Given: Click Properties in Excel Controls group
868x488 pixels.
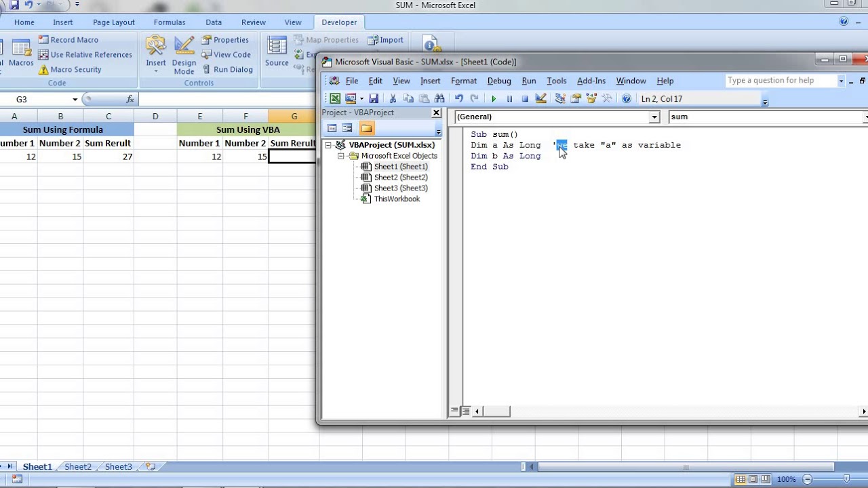Looking at the screenshot, I should pyautogui.click(x=225, y=40).
